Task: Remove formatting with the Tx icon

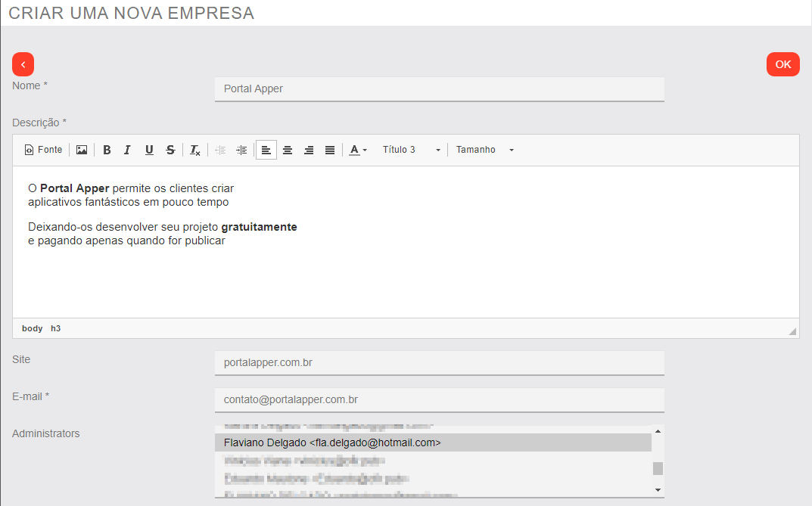Action: click(x=194, y=150)
